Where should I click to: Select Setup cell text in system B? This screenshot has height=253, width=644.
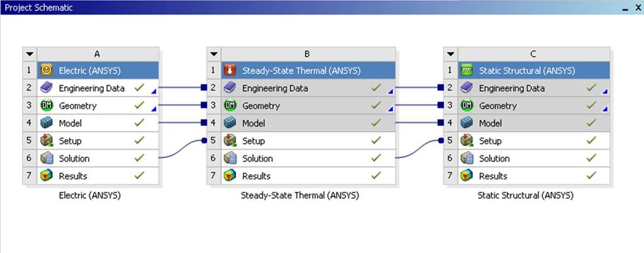click(x=253, y=141)
